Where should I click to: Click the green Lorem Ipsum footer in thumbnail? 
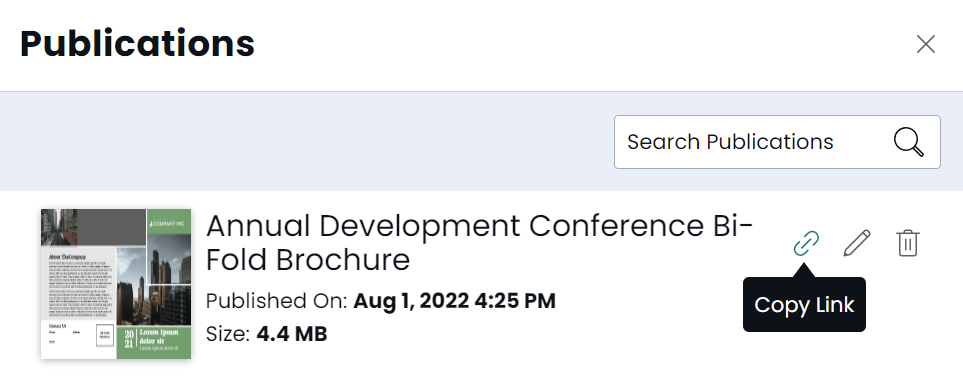point(154,343)
